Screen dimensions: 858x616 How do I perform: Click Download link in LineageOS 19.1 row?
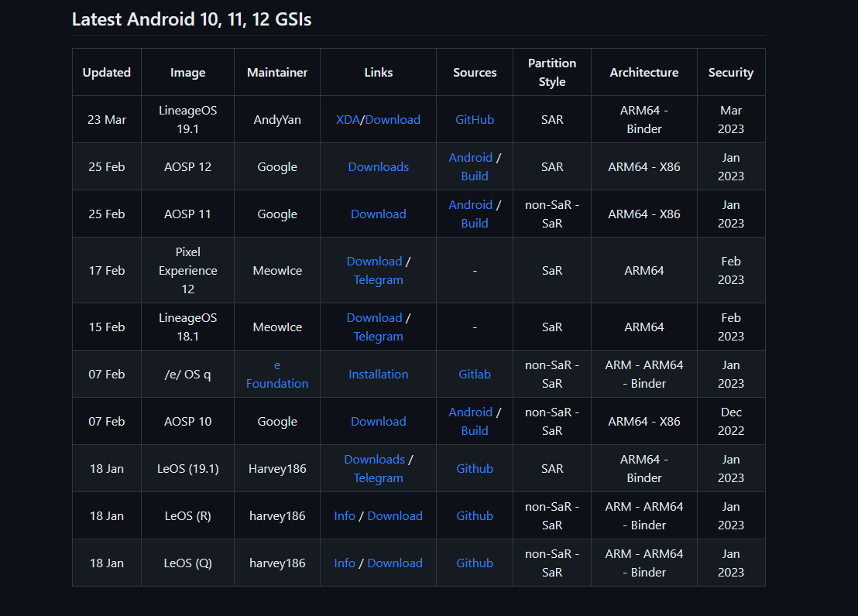[x=393, y=120]
